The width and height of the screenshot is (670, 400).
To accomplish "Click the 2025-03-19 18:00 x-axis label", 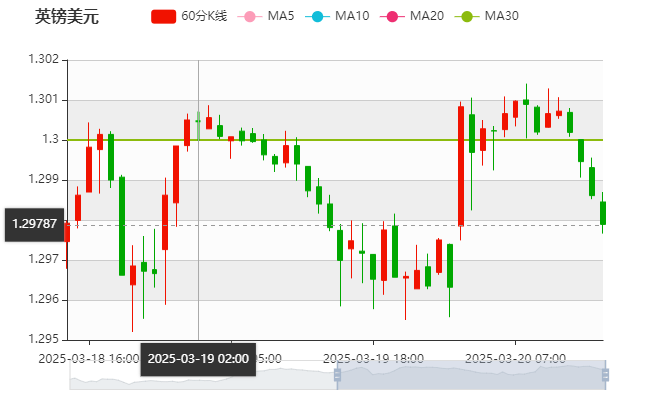I will pos(375,358).
